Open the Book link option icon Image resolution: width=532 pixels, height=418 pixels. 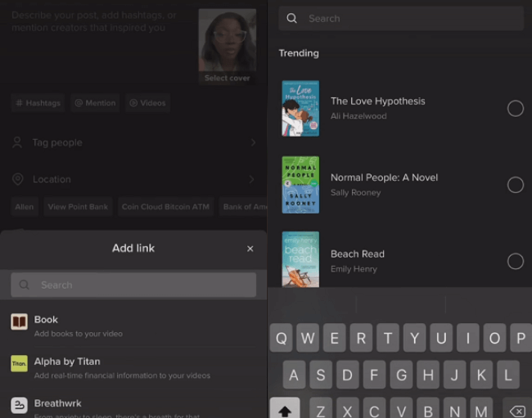[x=19, y=321]
